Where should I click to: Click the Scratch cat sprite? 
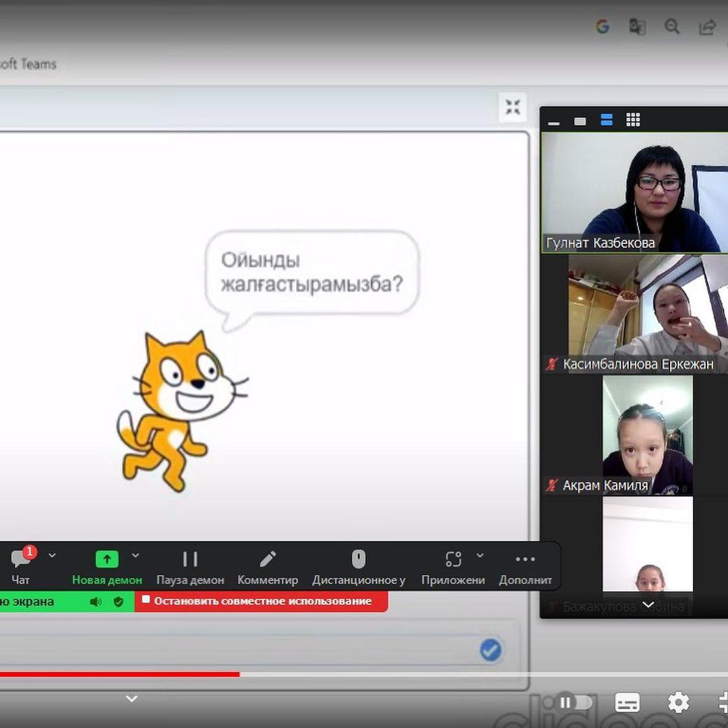coord(181,412)
